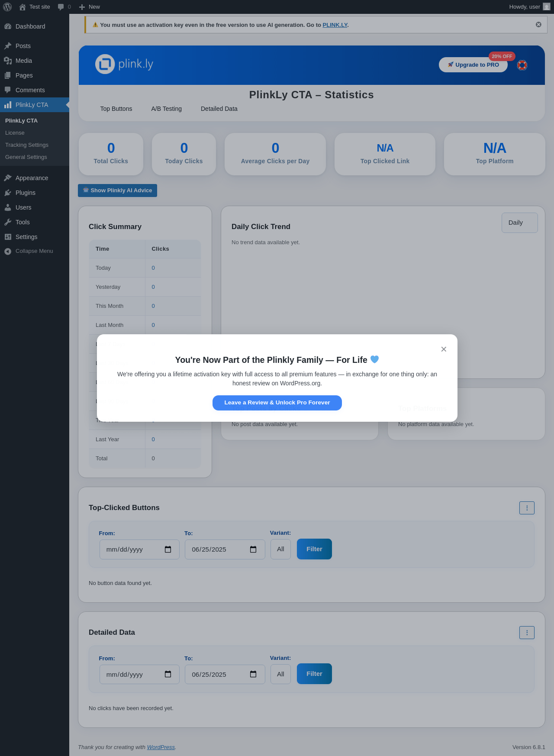Image resolution: width=554 pixels, height=756 pixels.
Task: Click the From date field in Top-Clicked Buttons
Action: click(139, 549)
